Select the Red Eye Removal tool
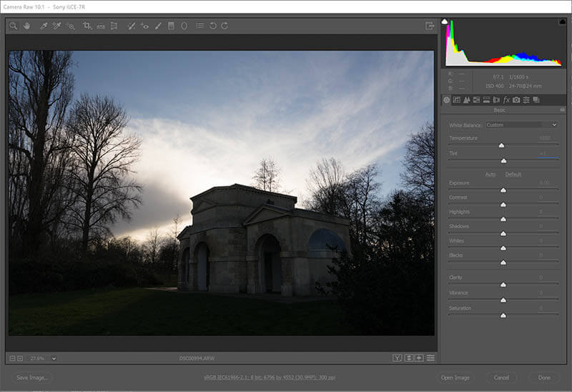 pyautogui.click(x=144, y=26)
